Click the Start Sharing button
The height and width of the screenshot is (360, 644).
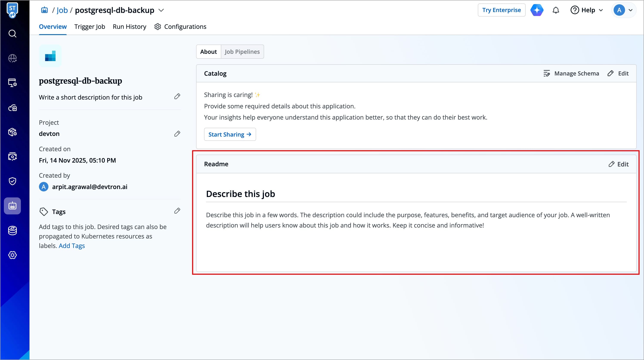(230, 134)
